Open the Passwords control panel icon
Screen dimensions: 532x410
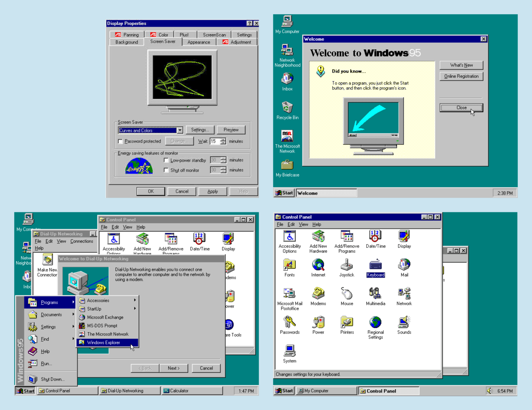click(x=289, y=325)
